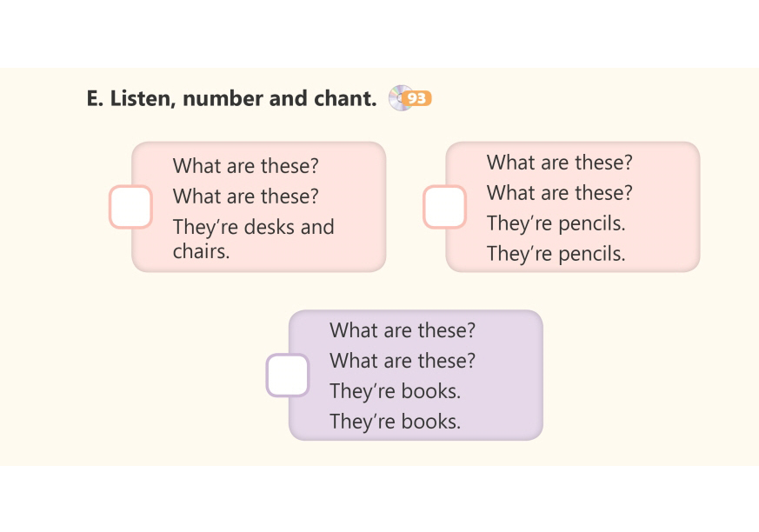Click the orange 93 track number badge
Screen dimensions: 759x532
coord(419,99)
